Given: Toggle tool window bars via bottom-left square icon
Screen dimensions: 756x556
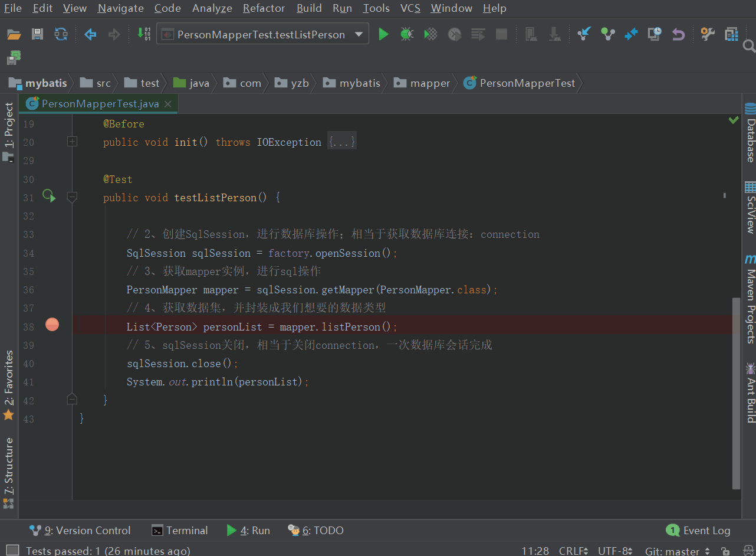Looking at the screenshot, I should (12, 551).
